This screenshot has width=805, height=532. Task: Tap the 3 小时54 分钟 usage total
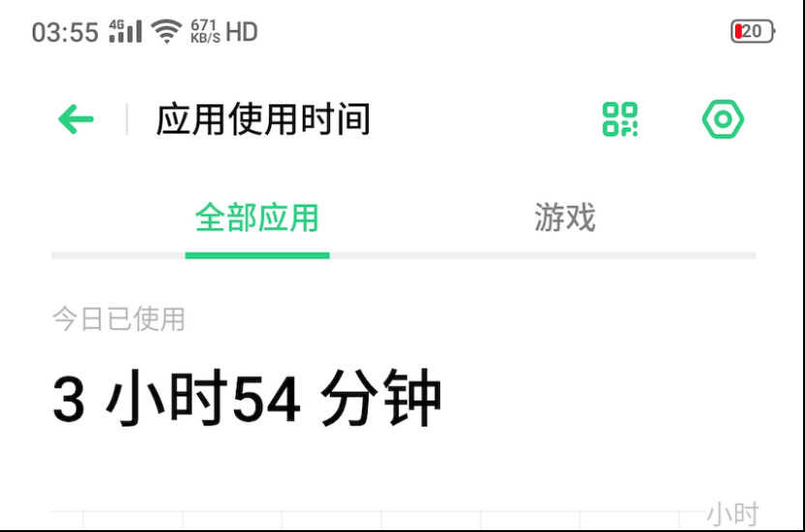coord(247,399)
